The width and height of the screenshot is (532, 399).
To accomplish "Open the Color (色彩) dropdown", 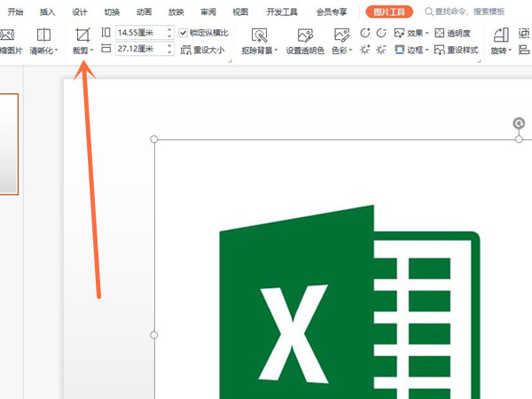I will (x=341, y=35).
